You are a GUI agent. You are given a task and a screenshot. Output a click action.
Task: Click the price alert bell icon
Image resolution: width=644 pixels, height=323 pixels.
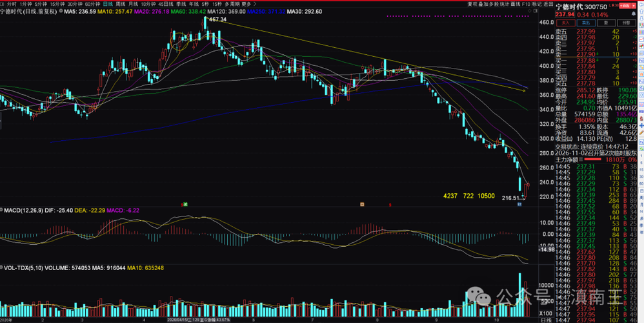(x=634, y=14)
